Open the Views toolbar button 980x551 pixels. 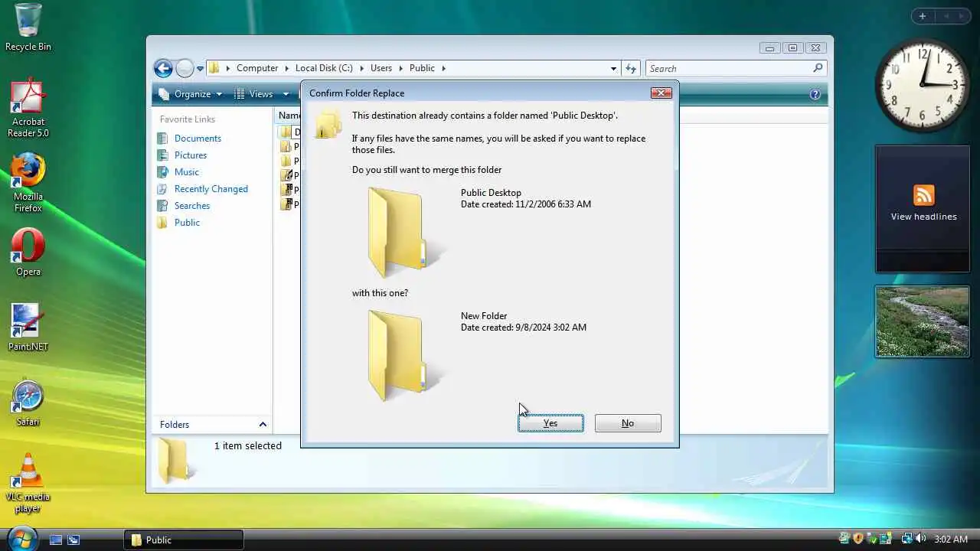253,94
